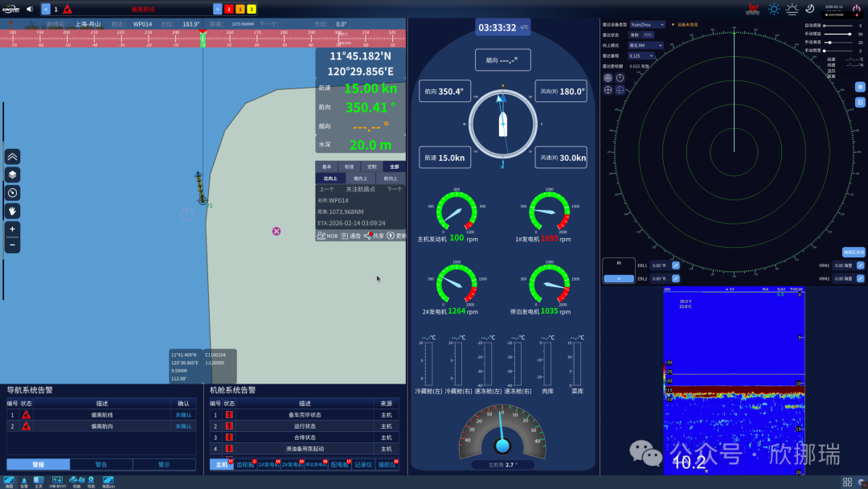This screenshot has width=868, height=489.
Task: Adjust the 手动增益 manual gain slider
Action: [837, 34]
